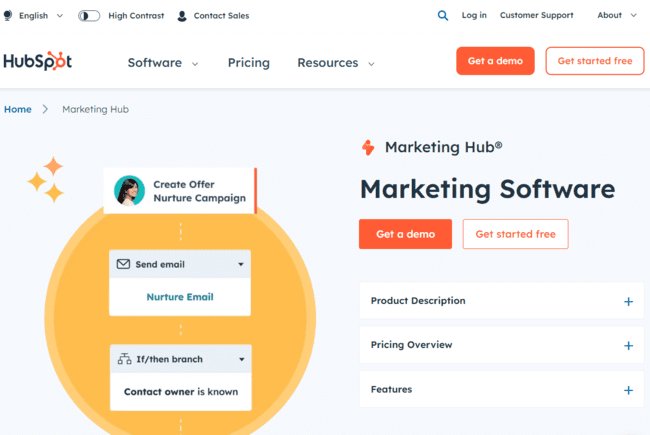Click the breadcrumb chevron separator icon
650x435 pixels.
point(45,109)
